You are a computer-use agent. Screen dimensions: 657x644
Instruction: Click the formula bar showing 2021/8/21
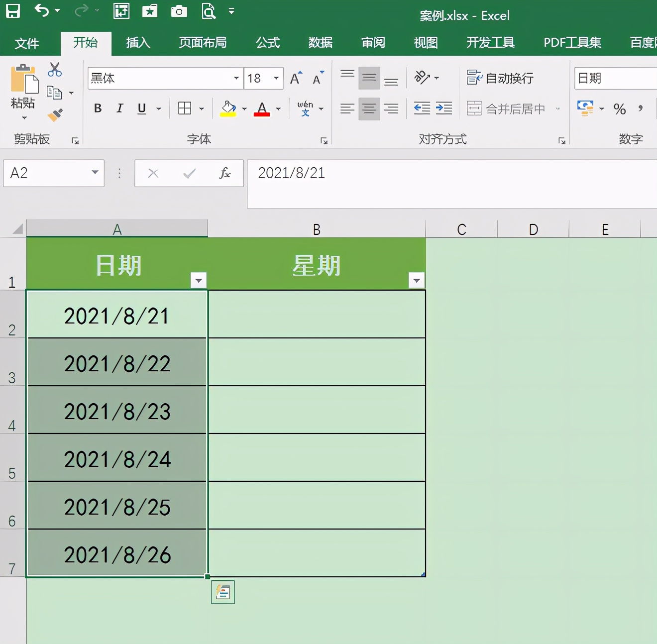coord(452,184)
